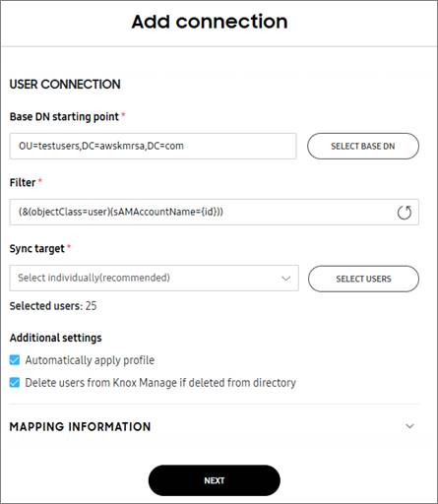Click the Automatically apply profile label text
The image size is (438, 504).
(90, 360)
